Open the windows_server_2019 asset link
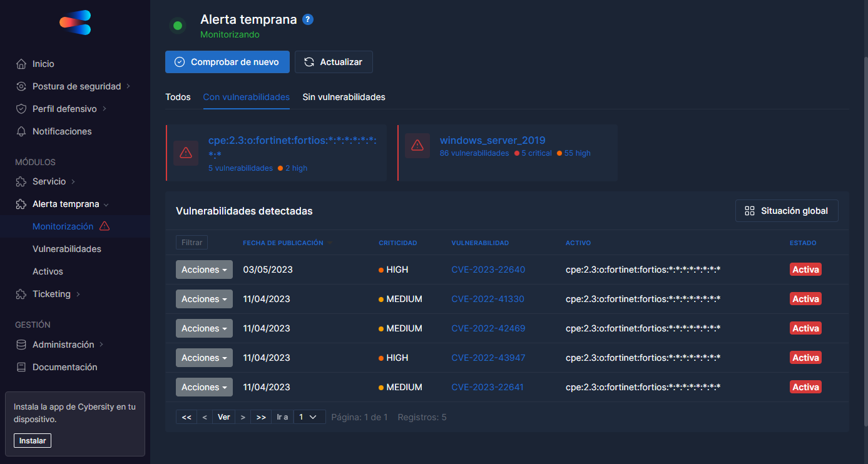Viewport: 868px width, 464px height. point(493,140)
